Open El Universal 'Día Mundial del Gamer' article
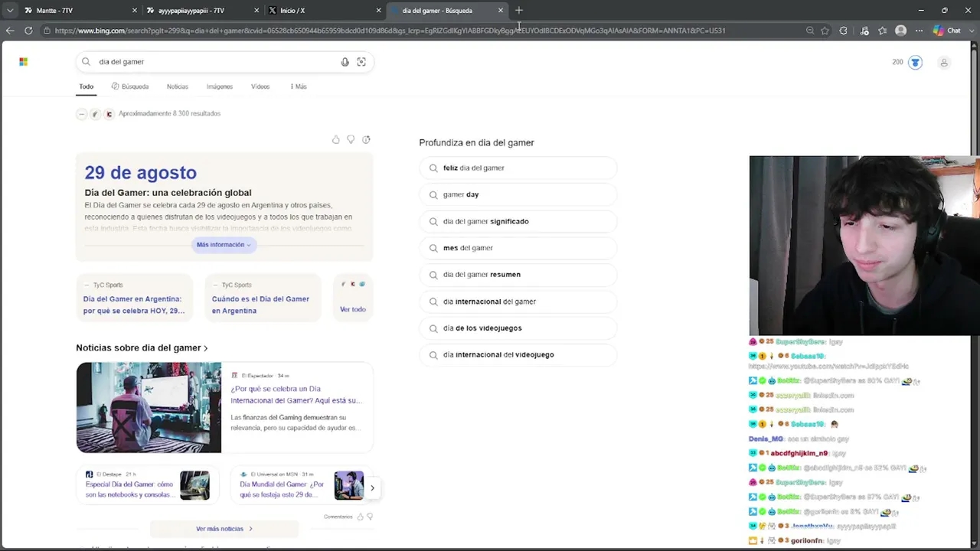The height and width of the screenshot is (551, 980). [300, 486]
